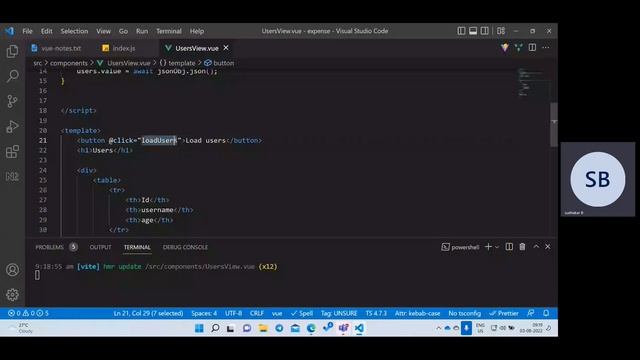Change the CRLF end of line sequence

(257, 313)
